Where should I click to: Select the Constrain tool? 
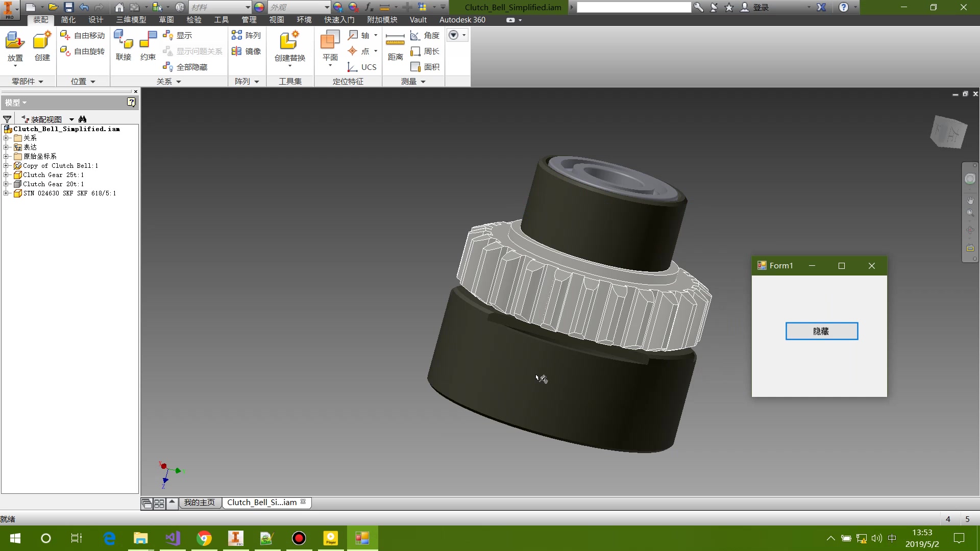coord(148,41)
